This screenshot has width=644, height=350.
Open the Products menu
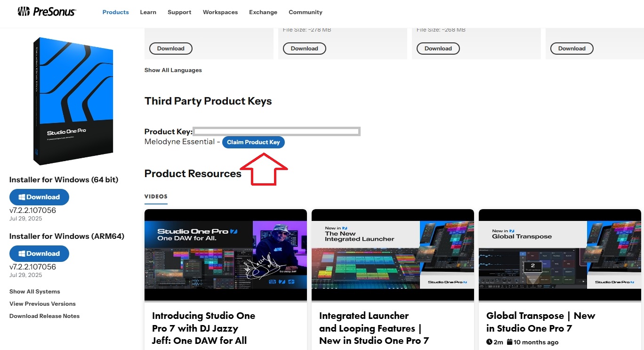click(x=116, y=12)
